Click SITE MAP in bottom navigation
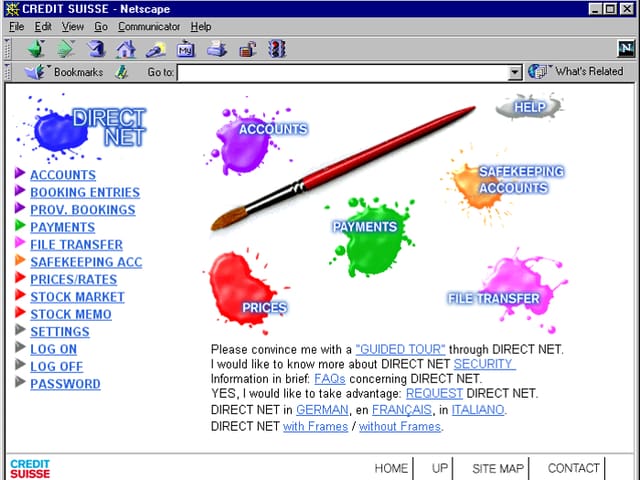 pyautogui.click(x=498, y=468)
